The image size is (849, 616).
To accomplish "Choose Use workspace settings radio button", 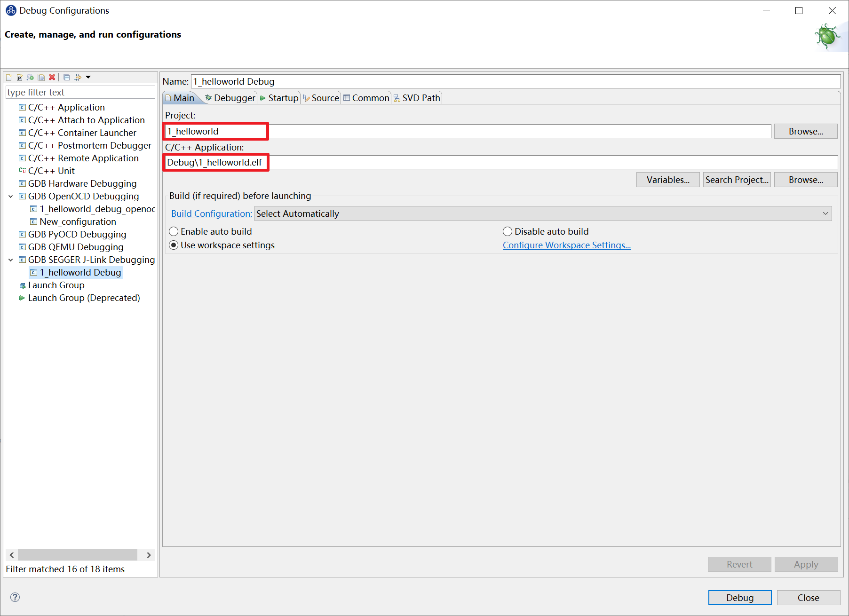I will pos(174,245).
